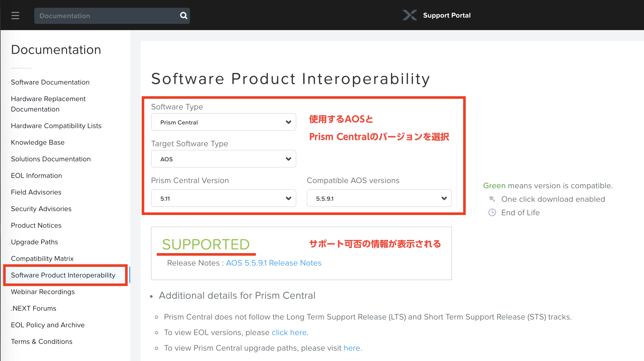Viewport: 644px width, 361px height.
Task: Click the search magnifier icon
Action: click(183, 16)
